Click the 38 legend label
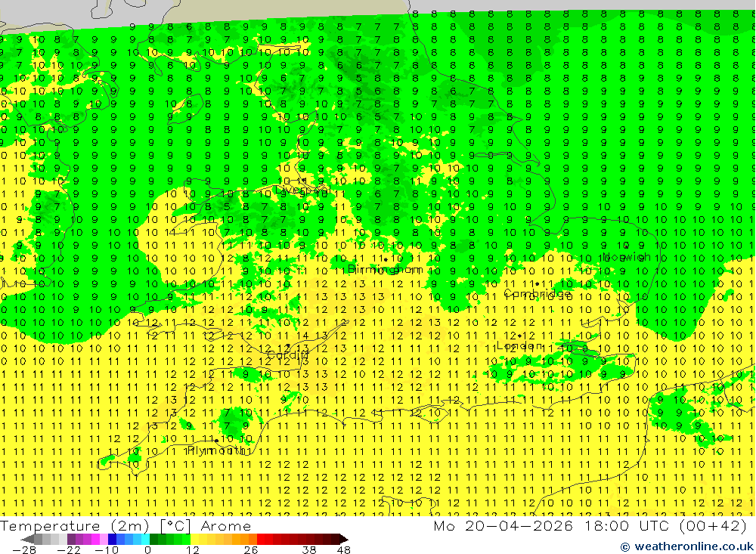 (308, 550)
